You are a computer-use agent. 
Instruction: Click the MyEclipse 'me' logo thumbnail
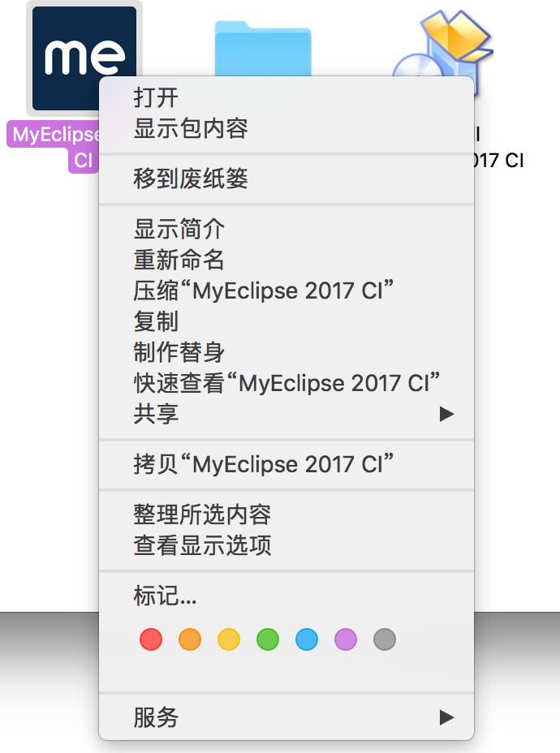click(82, 58)
